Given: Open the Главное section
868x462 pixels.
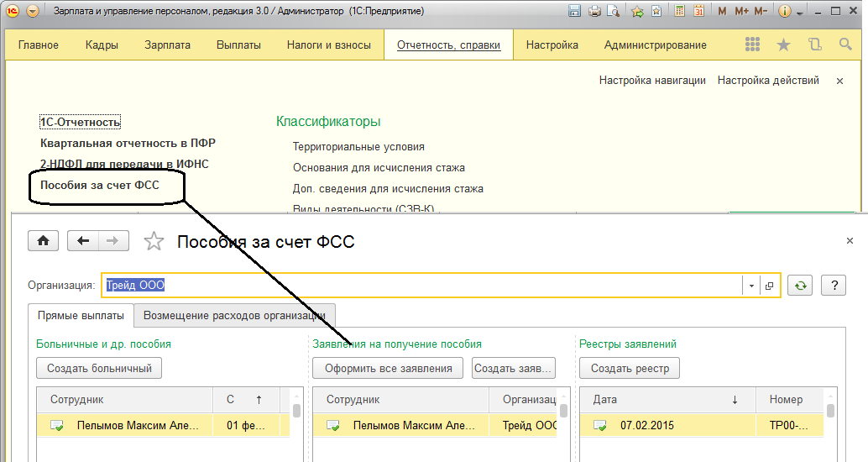Looking at the screenshot, I should point(39,45).
